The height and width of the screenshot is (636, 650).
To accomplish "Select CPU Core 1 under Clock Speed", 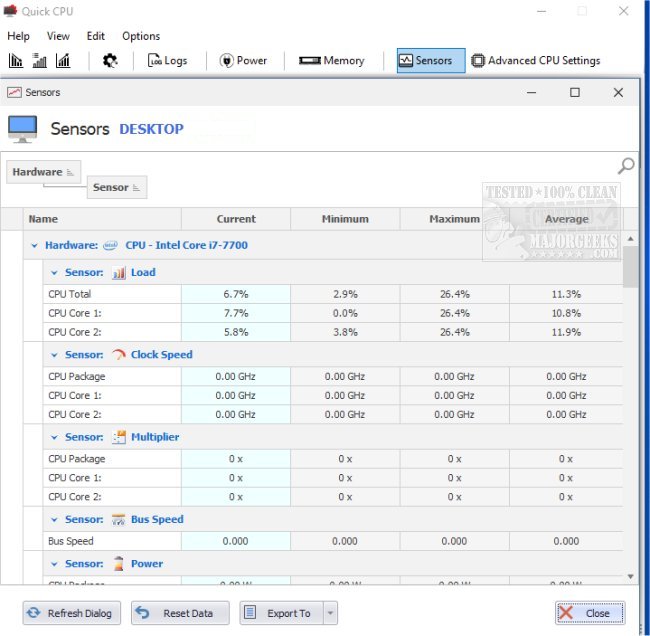I will pos(333,396).
